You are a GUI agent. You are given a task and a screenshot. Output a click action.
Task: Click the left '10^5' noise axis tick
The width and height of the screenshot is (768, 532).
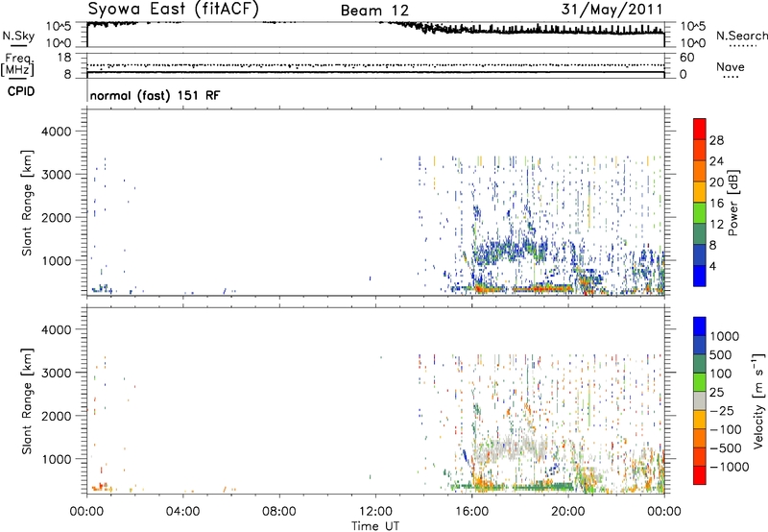(59, 27)
